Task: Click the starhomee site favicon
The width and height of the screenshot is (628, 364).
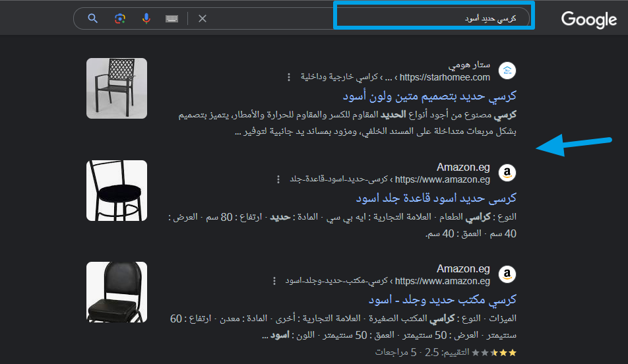Action: click(507, 71)
